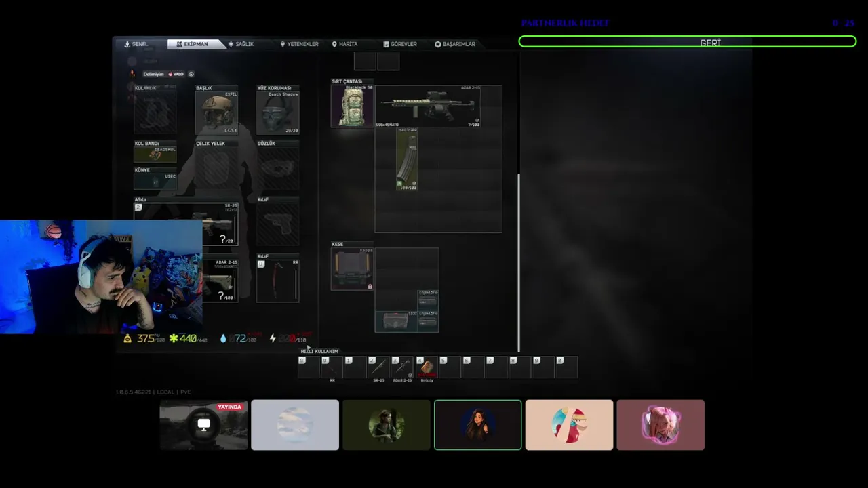Use the Grizzly medkit in quick slot 4
The height and width of the screenshot is (488, 868).
click(426, 367)
